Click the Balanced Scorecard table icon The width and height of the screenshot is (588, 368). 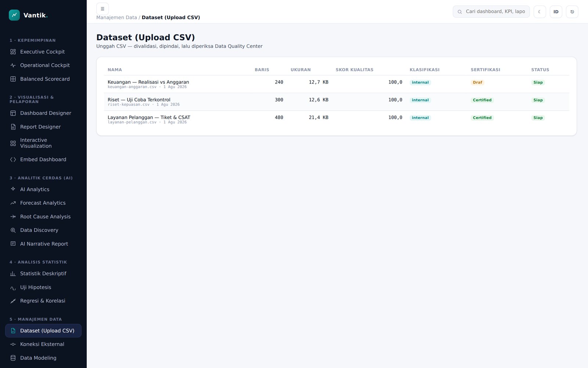pyautogui.click(x=13, y=79)
